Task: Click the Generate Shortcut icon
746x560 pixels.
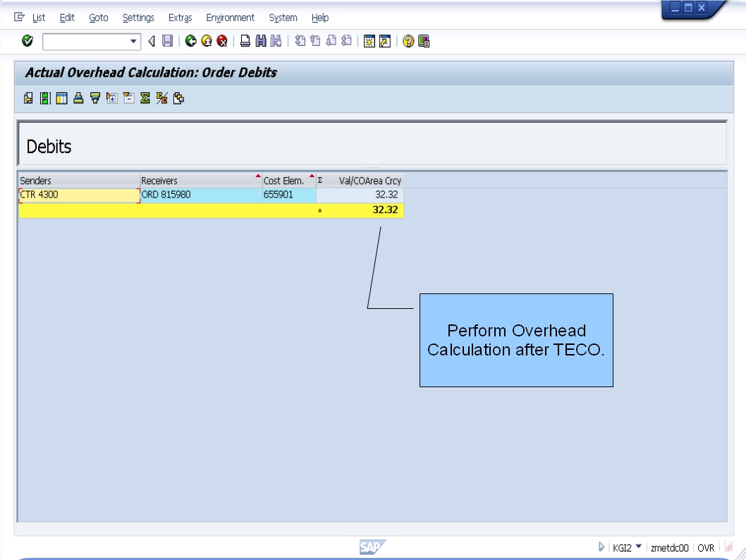Action: [x=385, y=42]
